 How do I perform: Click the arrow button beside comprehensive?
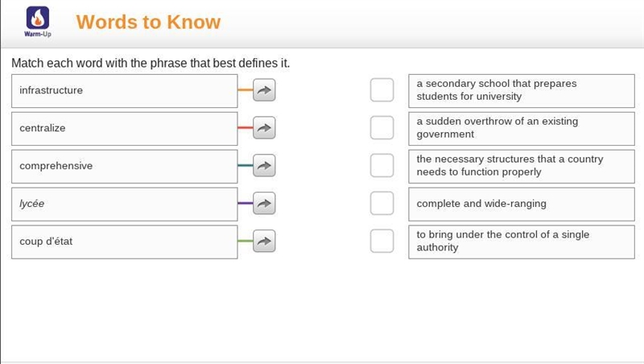264,166
